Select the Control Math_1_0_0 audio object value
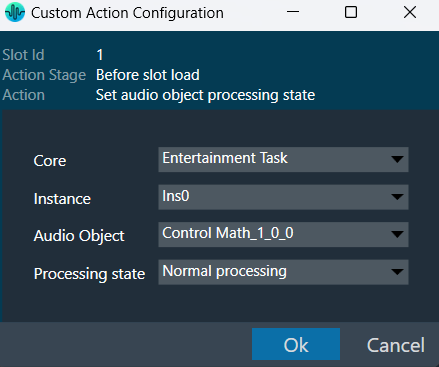The width and height of the screenshot is (439, 367). (x=283, y=235)
